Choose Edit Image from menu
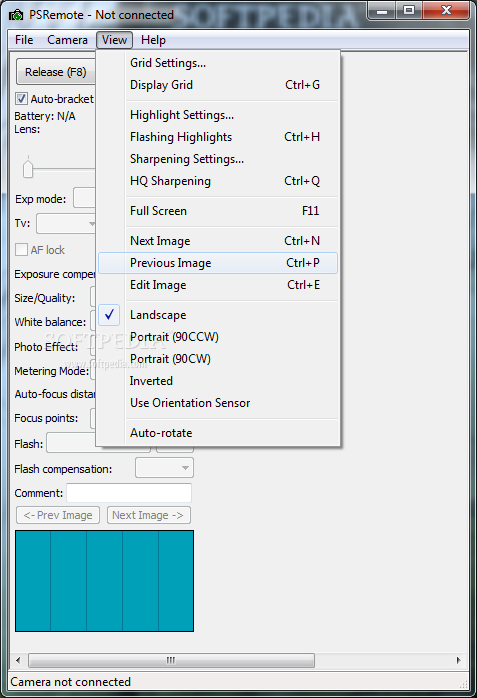 (218, 285)
